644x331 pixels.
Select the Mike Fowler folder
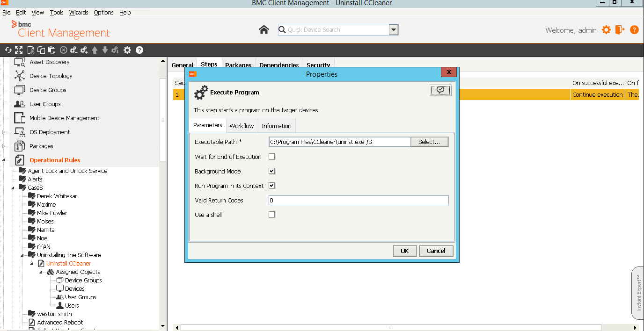(52, 213)
